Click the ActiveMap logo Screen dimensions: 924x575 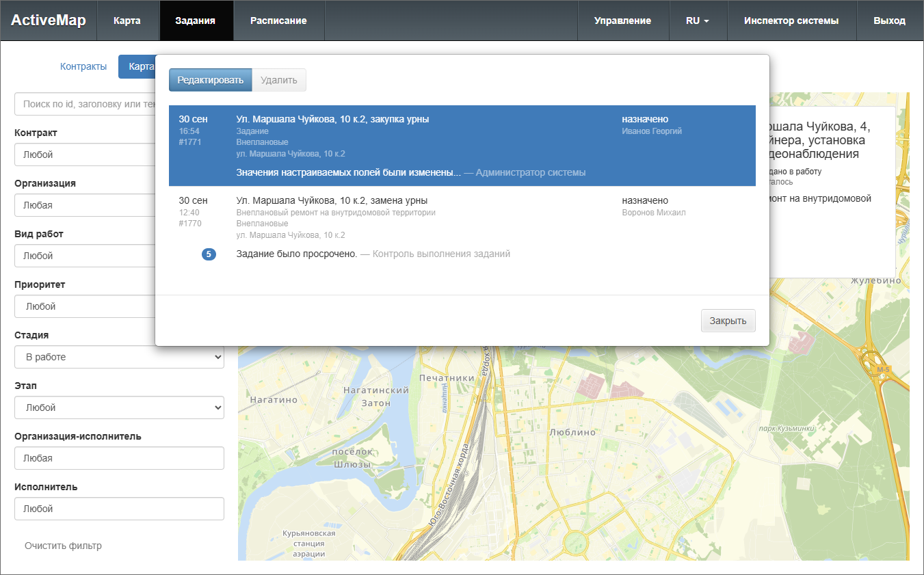(49, 21)
